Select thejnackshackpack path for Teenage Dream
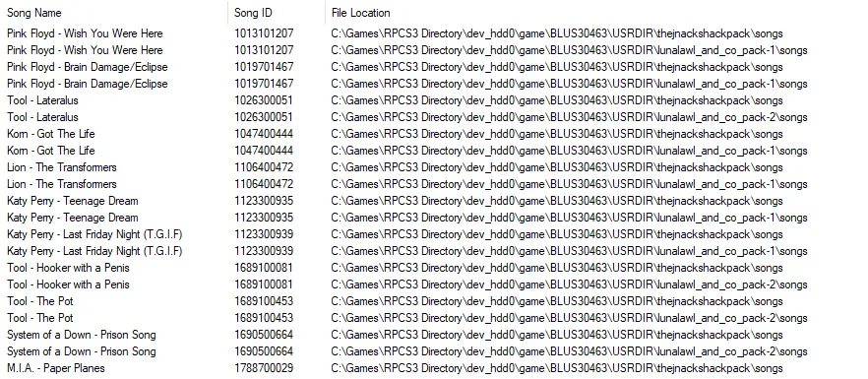The height and width of the screenshot is (379, 868). 557,201
